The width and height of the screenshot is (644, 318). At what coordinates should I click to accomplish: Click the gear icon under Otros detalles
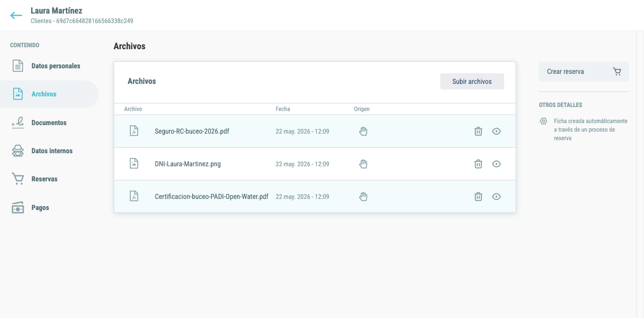[543, 121]
